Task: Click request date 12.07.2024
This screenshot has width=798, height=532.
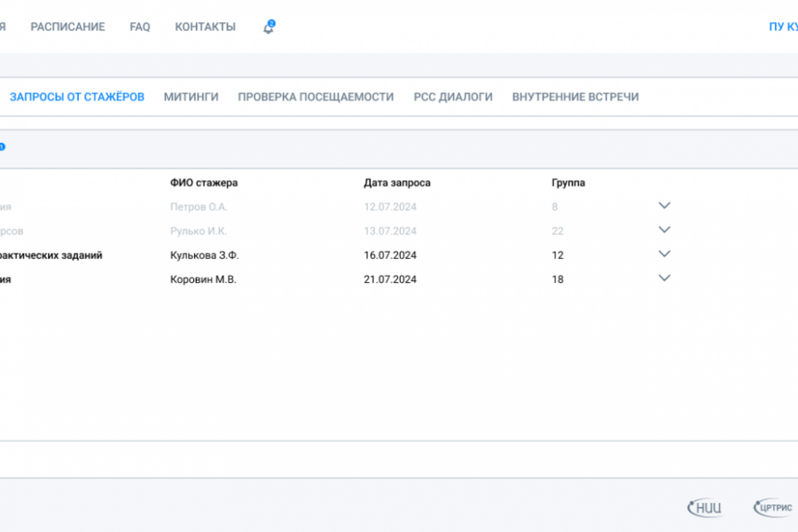Action: click(390, 207)
